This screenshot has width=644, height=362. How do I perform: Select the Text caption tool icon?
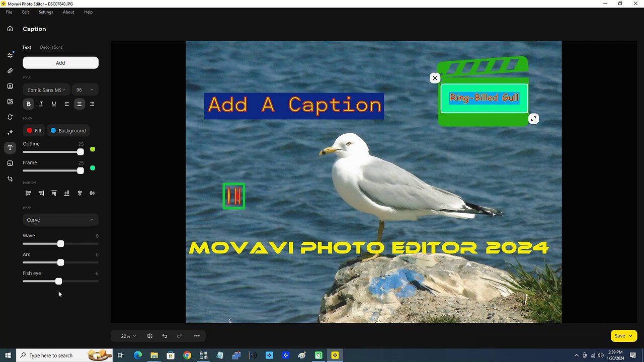pos(10,148)
